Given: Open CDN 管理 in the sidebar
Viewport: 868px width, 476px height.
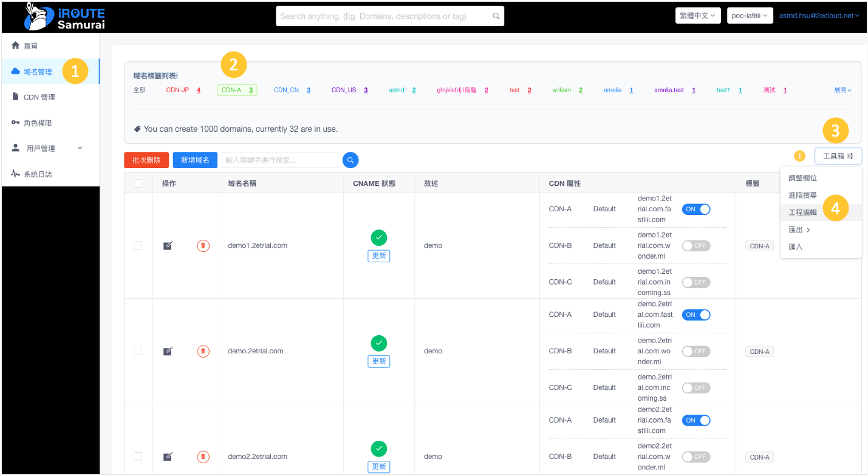Looking at the screenshot, I should (x=39, y=97).
